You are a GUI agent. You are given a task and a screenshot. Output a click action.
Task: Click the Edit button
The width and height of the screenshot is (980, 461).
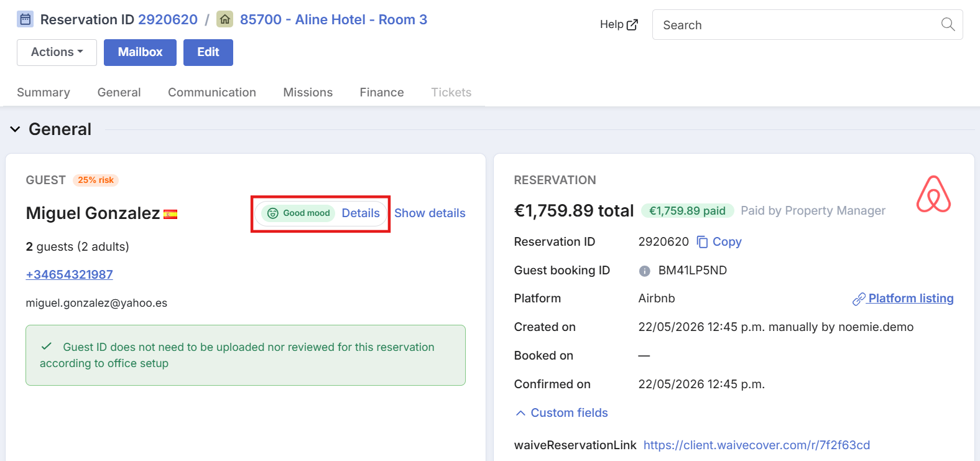208,52
